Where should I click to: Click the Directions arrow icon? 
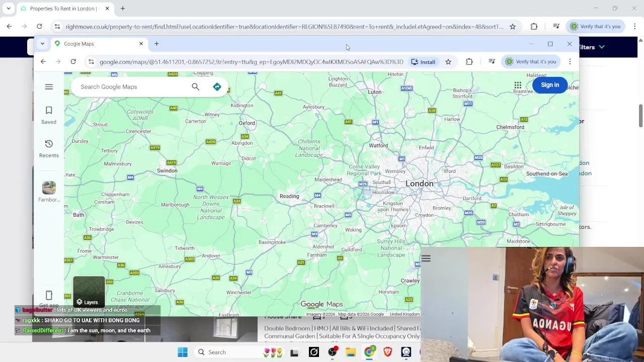[x=217, y=87]
